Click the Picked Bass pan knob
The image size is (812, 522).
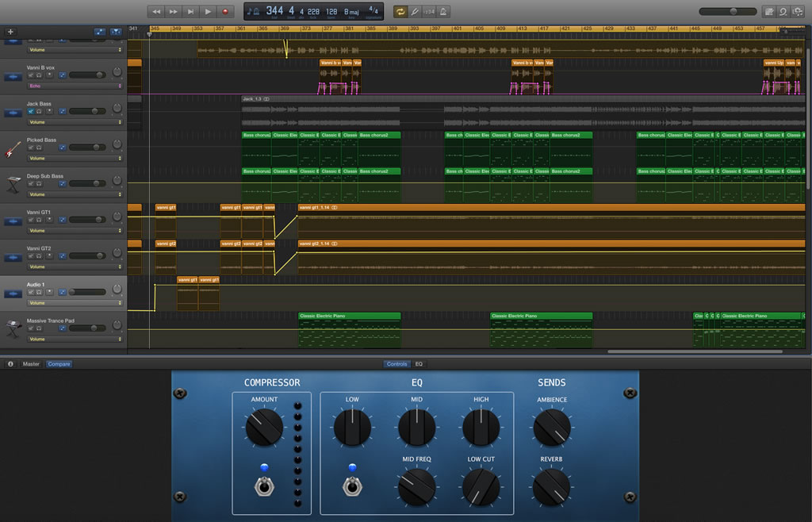(117, 144)
